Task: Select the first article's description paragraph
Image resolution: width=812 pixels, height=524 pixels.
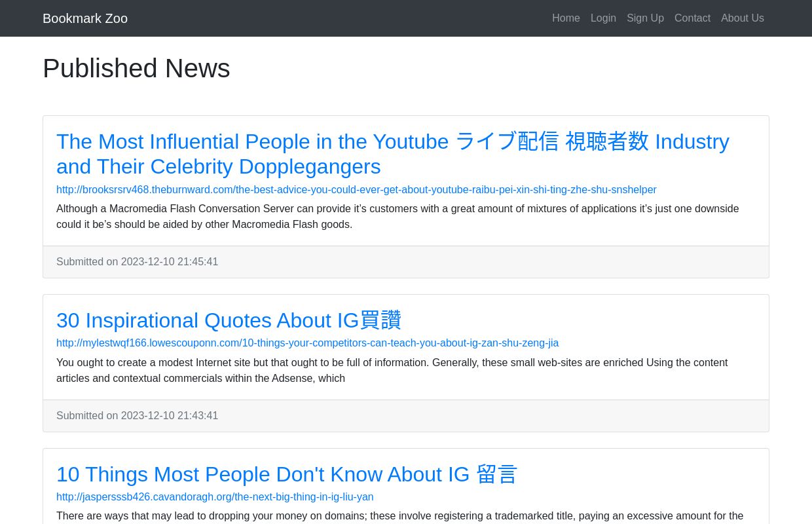Action: click(397, 216)
